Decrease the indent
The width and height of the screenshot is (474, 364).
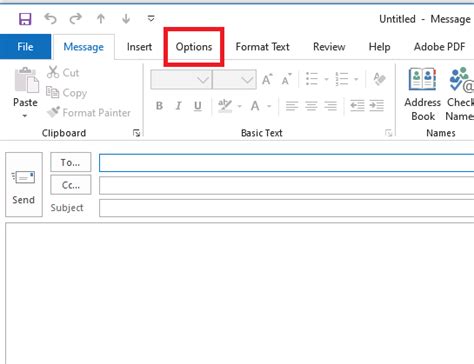point(357,106)
